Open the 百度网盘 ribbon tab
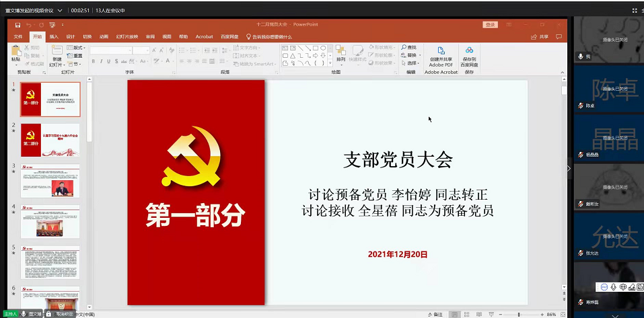The height and width of the screenshot is (318, 644). tap(229, 36)
